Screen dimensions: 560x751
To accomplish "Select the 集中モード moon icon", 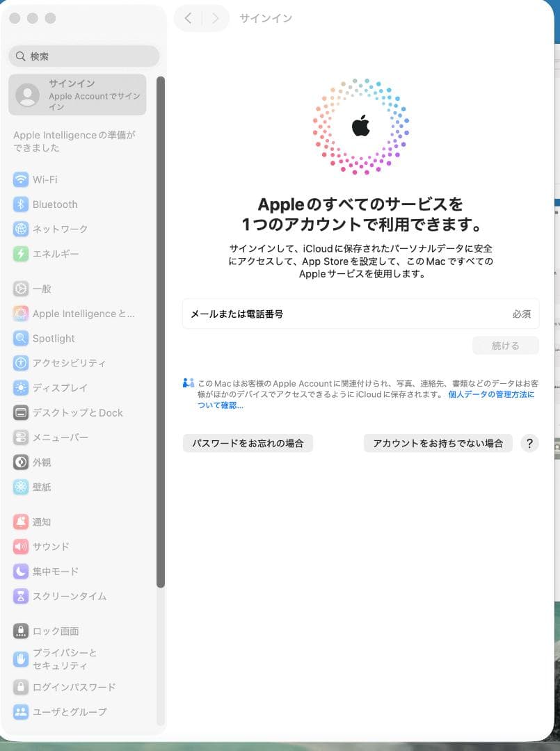I will click(x=21, y=572).
